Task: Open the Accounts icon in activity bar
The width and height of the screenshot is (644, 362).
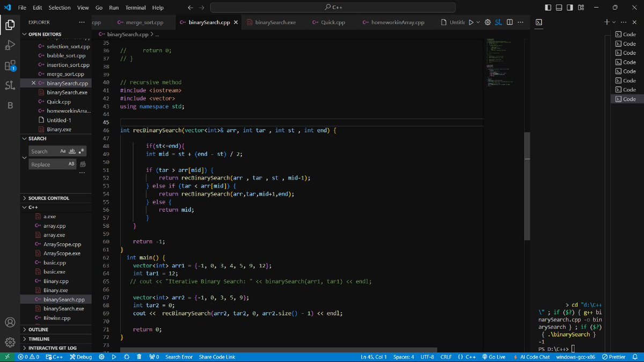Action: [x=10, y=322]
